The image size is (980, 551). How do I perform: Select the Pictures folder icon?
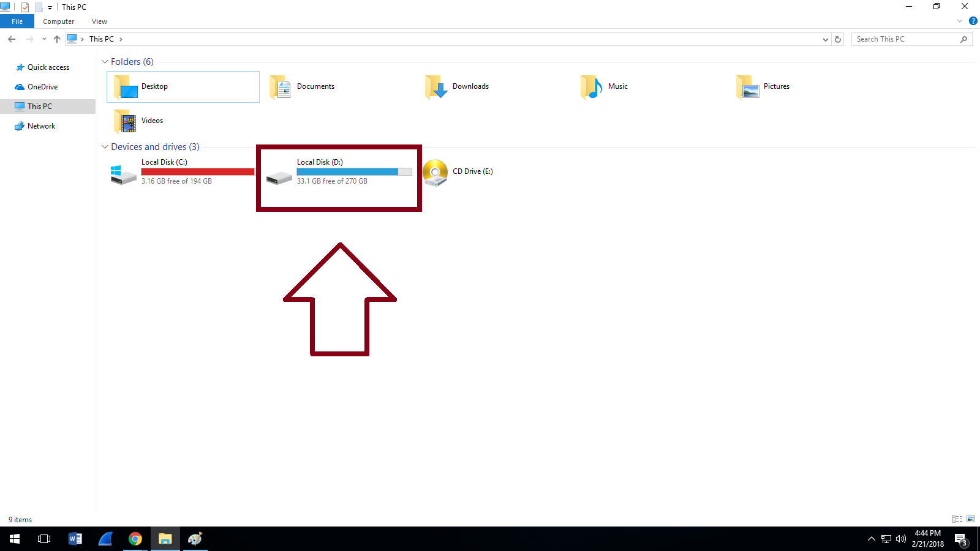(x=747, y=87)
